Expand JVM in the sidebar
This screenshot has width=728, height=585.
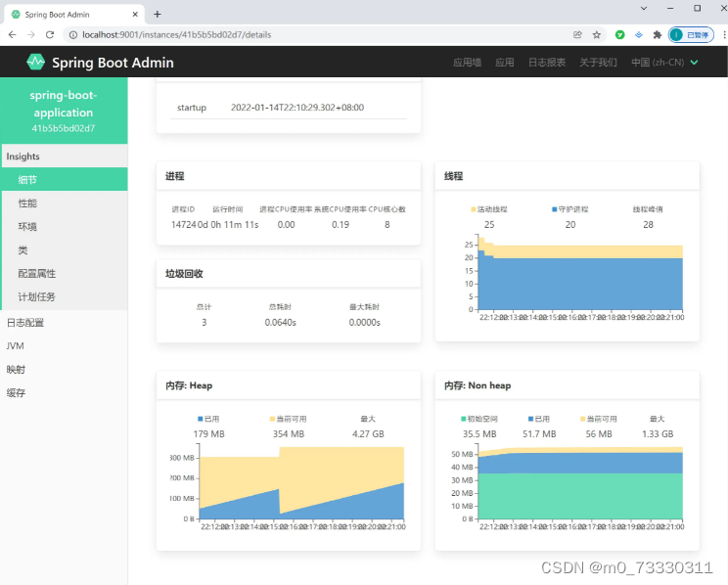coord(64,346)
